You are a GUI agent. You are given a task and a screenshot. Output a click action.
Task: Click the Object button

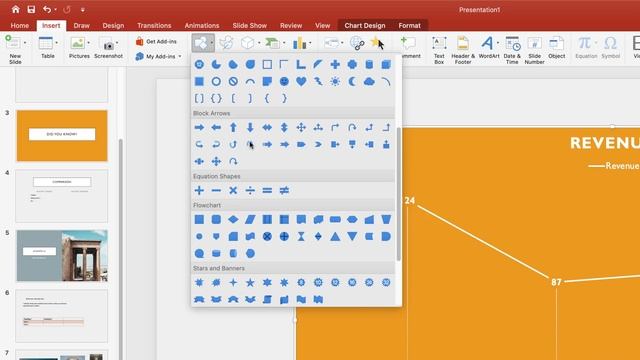click(556, 48)
